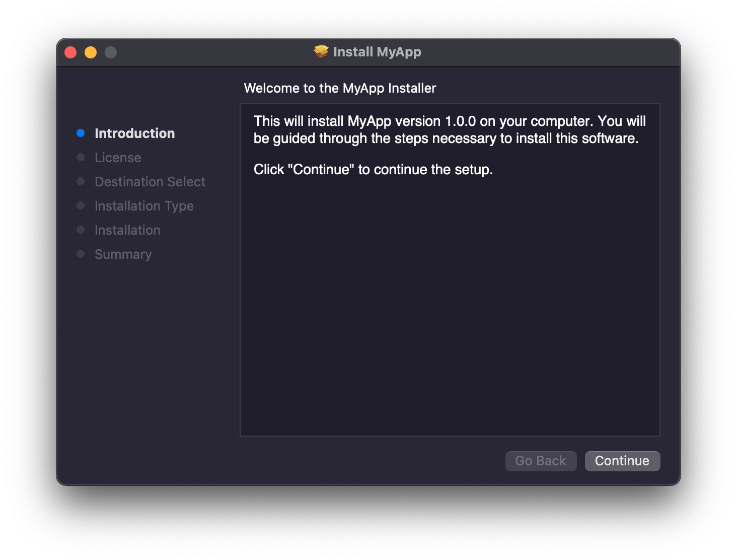Screen dimensions: 737x560
Task: Minimize the installer window
Action: click(x=91, y=52)
